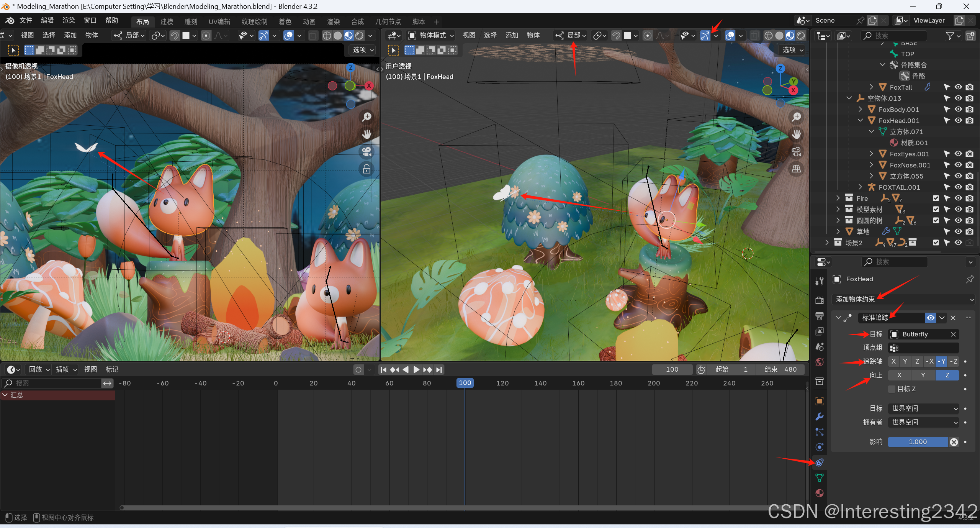
Task: Open the 渲染 top menu
Action: tap(69, 20)
